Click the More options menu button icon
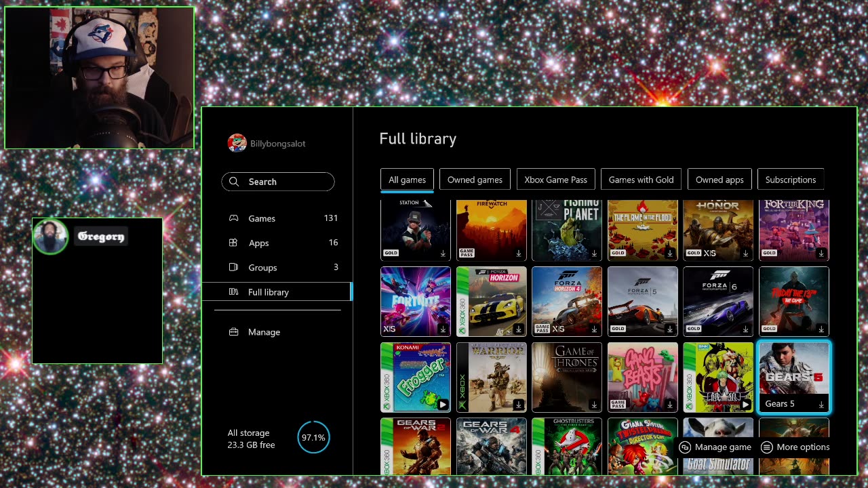 [x=767, y=447]
